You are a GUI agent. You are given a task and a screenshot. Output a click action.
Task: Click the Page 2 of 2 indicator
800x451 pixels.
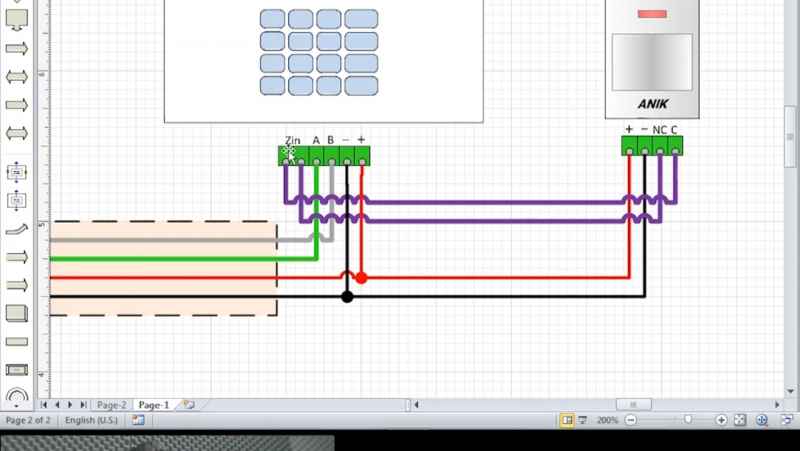tap(28, 421)
